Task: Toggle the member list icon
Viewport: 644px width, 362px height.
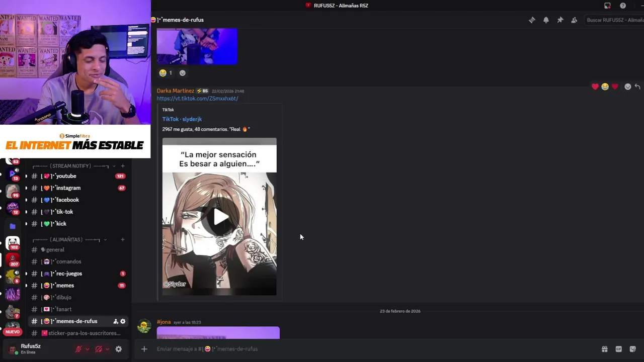Action: click(x=574, y=20)
